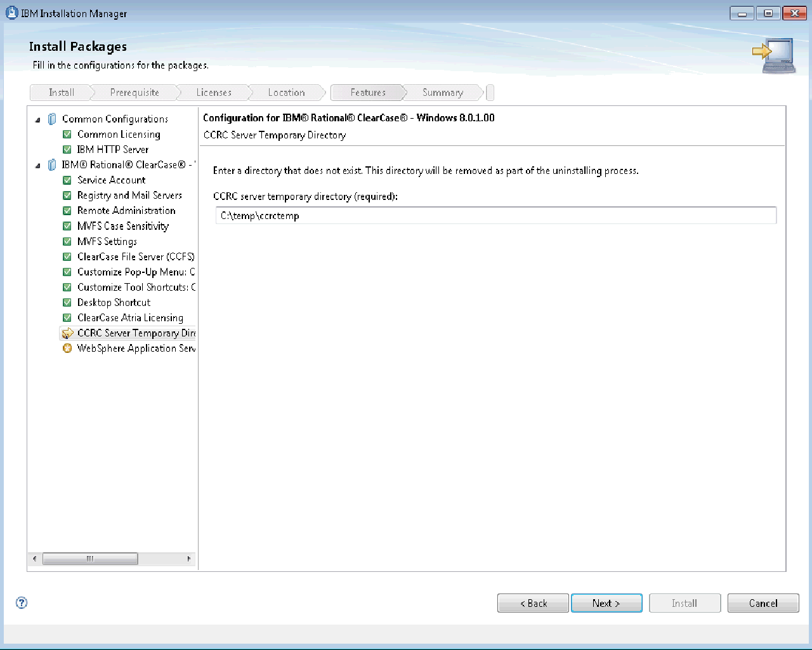Open ClearCase File Server (CCFS) configuration
This screenshot has height=650, width=812.
click(x=136, y=256)
